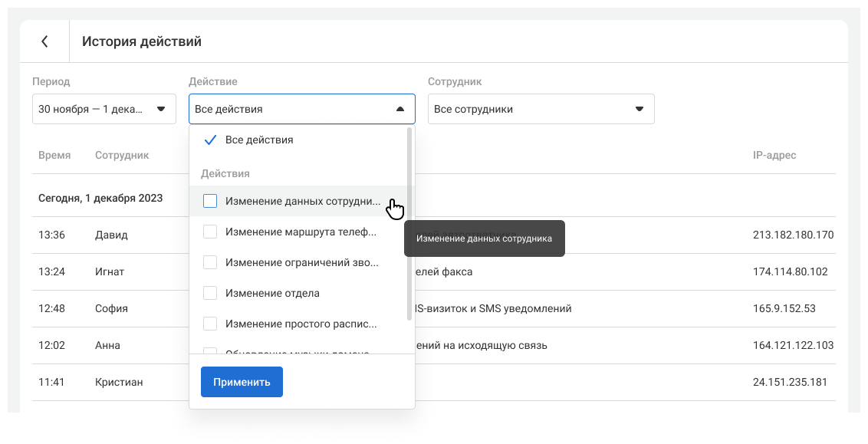This screenshot has height=444, width=868.
Task: Select the Все действия checked option
Action: (258, 140)
